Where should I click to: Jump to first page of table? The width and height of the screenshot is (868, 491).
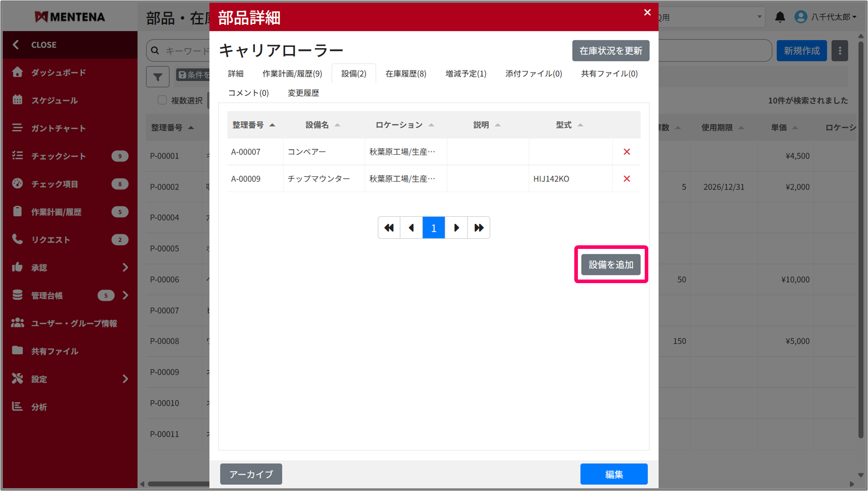click(x=389, y=228)
